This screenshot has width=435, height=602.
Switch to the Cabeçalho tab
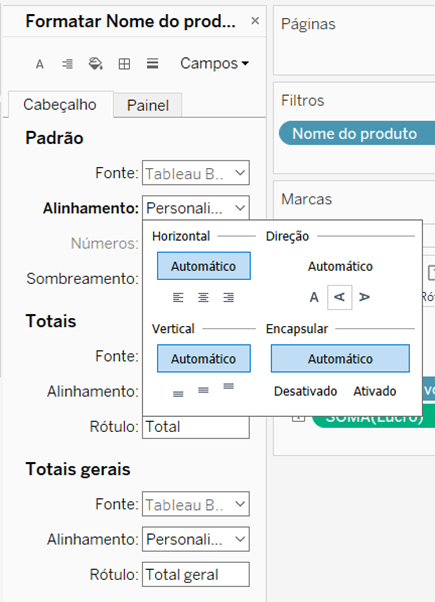point(60,104)
